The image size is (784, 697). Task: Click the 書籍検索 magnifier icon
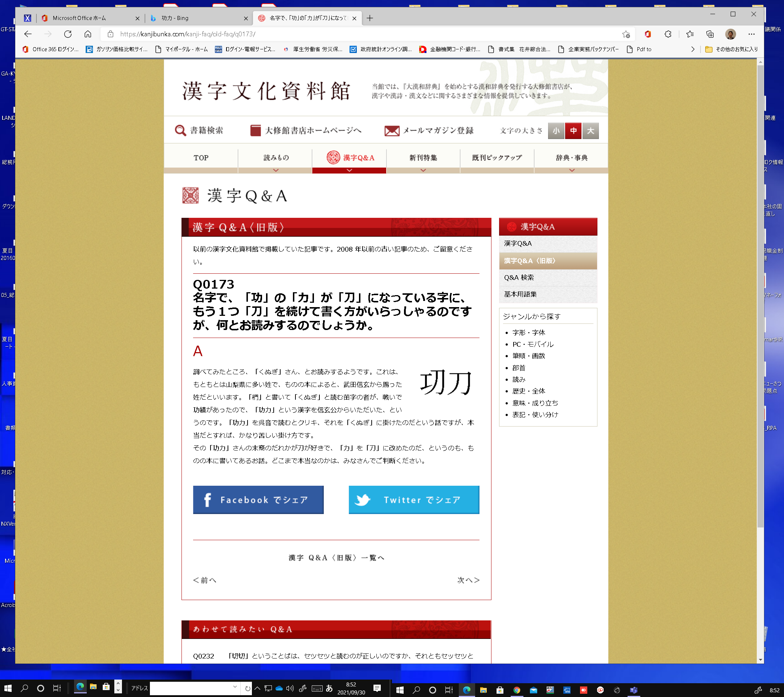180,130
